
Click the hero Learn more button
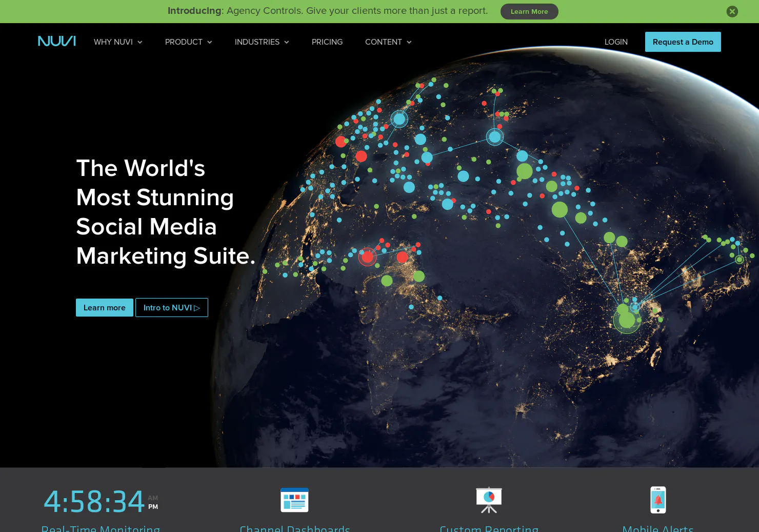(x=105, y=307)
